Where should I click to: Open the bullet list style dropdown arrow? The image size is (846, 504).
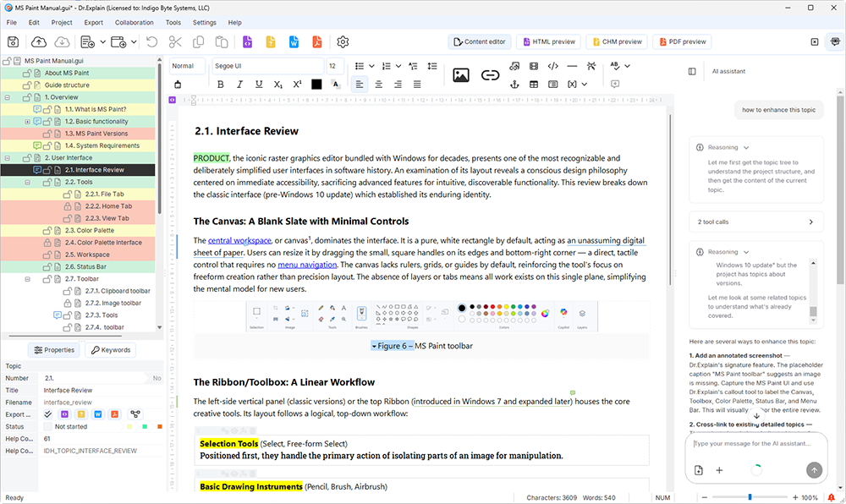pyautogui.click(x=371, y=66)
